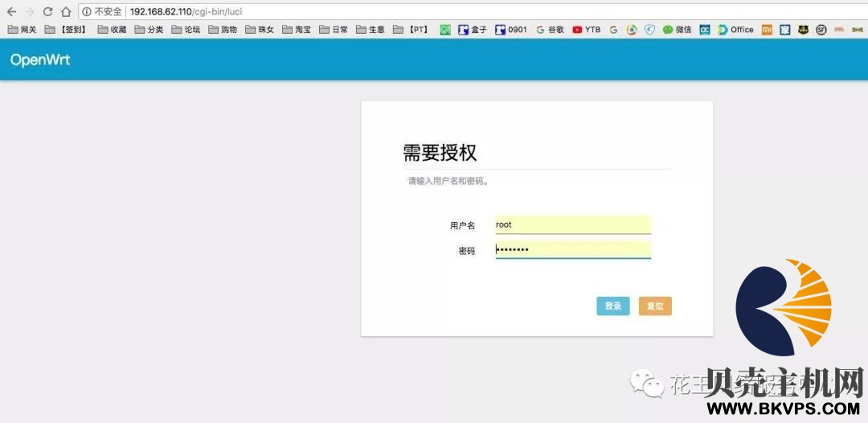Open the 0901 bookmark
The image size is (868, 423).
point(511,30)
